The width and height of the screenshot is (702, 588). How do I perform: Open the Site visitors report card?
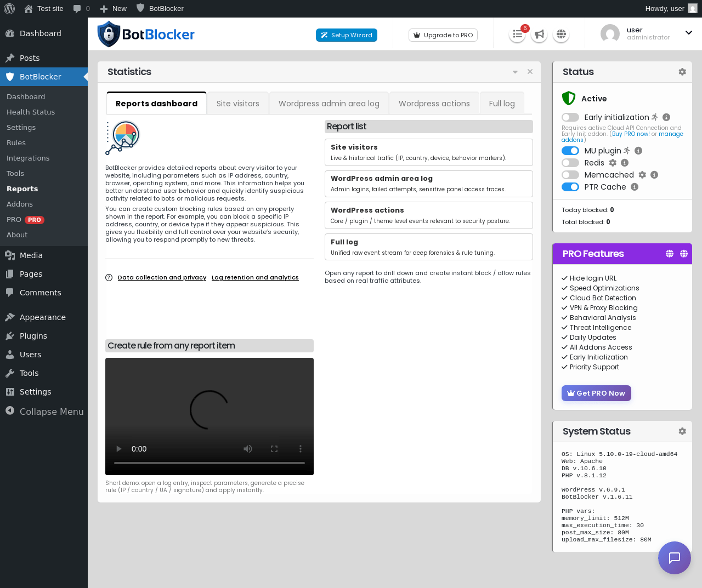tap(429, 152)
